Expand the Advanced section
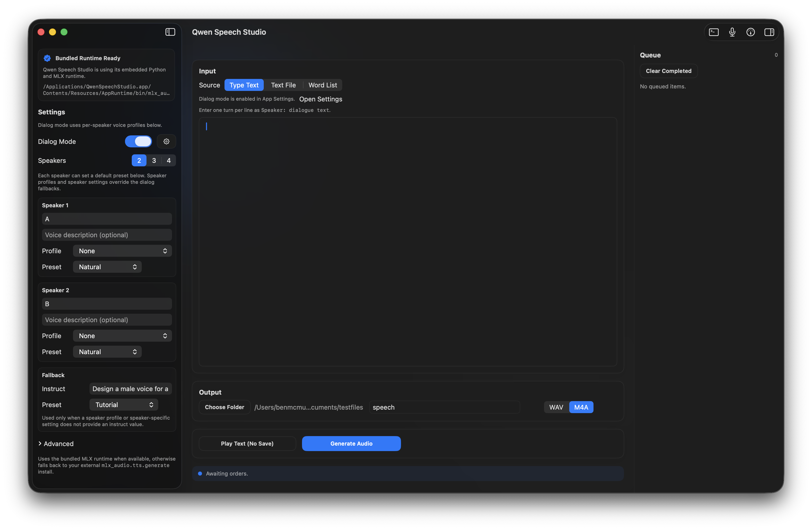Viewport: 812px width, 530px height. [x=56, y=444]
